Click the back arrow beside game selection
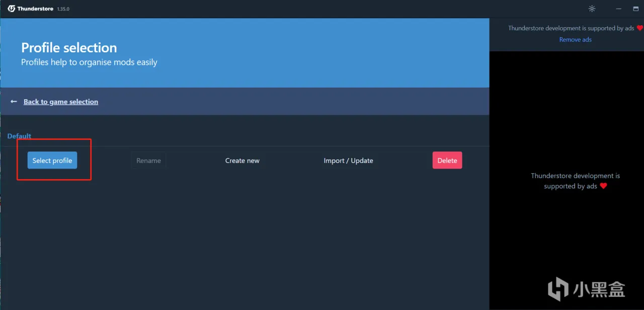Viewport: 644px width, 310px height. click(14, 102)
